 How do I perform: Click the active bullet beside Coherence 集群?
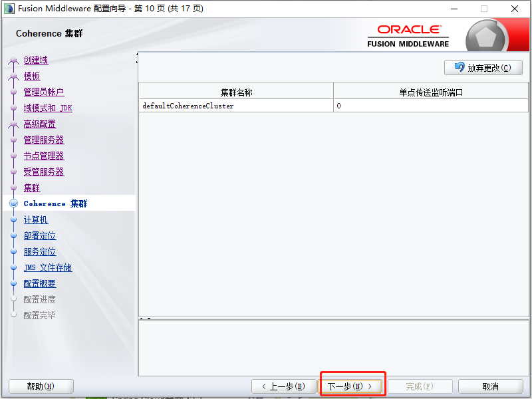coord(13,203)
